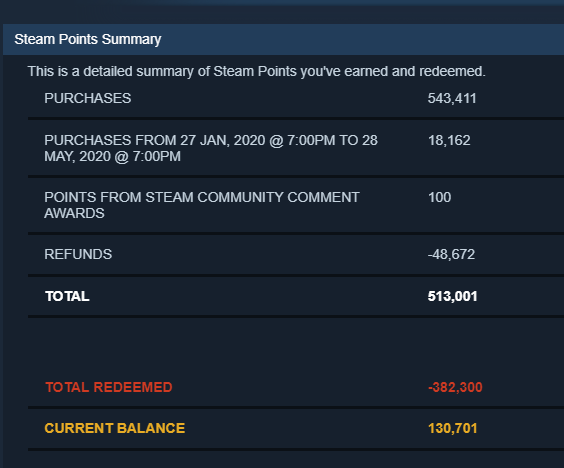Click Points from Steam Community Comment Awards
564x468 pixels.
click(x=202, y=205)
